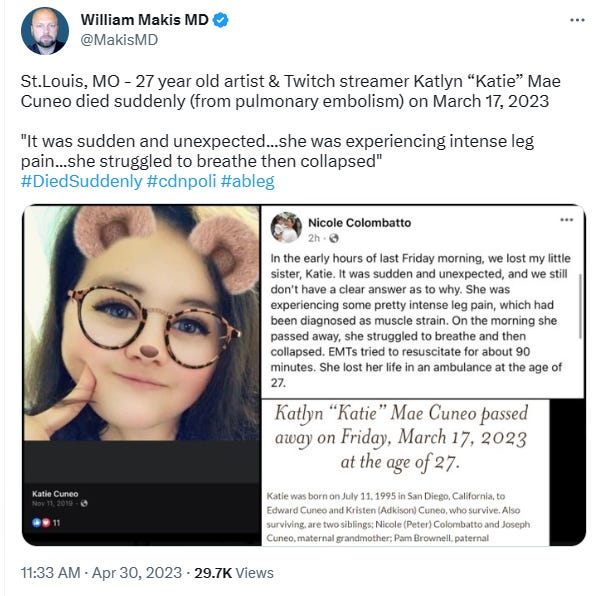Click globe icon next to Nov 11, 2019
This screenshot has width=603, height=596.
(84, 503)
